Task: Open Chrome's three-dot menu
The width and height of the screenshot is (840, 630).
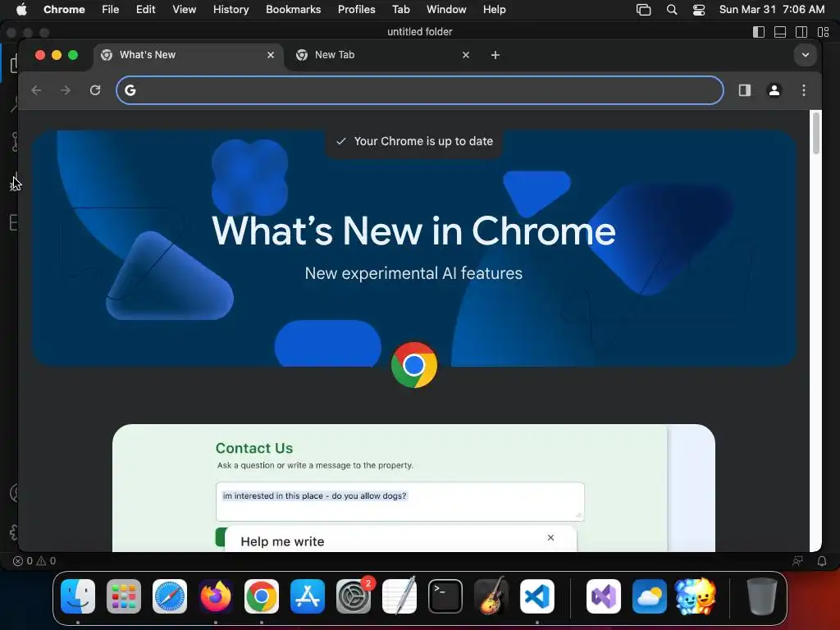Action: click(x=804, y=90)
